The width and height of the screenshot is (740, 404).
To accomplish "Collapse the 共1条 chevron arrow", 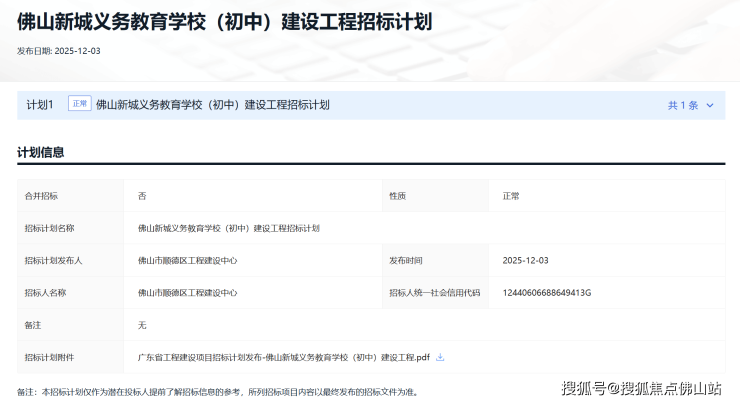I will [710, 105].
